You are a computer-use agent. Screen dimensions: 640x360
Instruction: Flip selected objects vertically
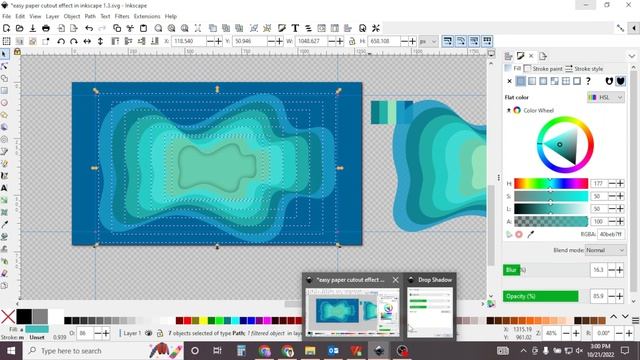point(100,41)
